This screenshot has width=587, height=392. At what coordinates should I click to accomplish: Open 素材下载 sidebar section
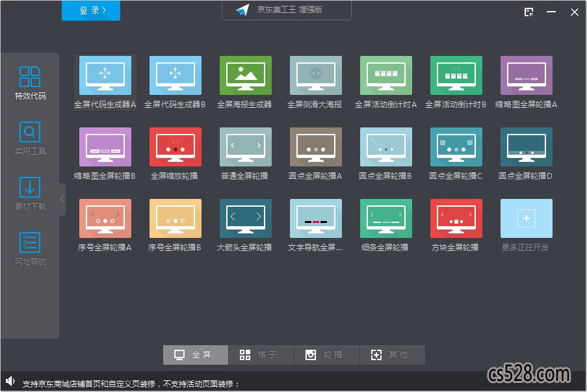click(30, 194)
